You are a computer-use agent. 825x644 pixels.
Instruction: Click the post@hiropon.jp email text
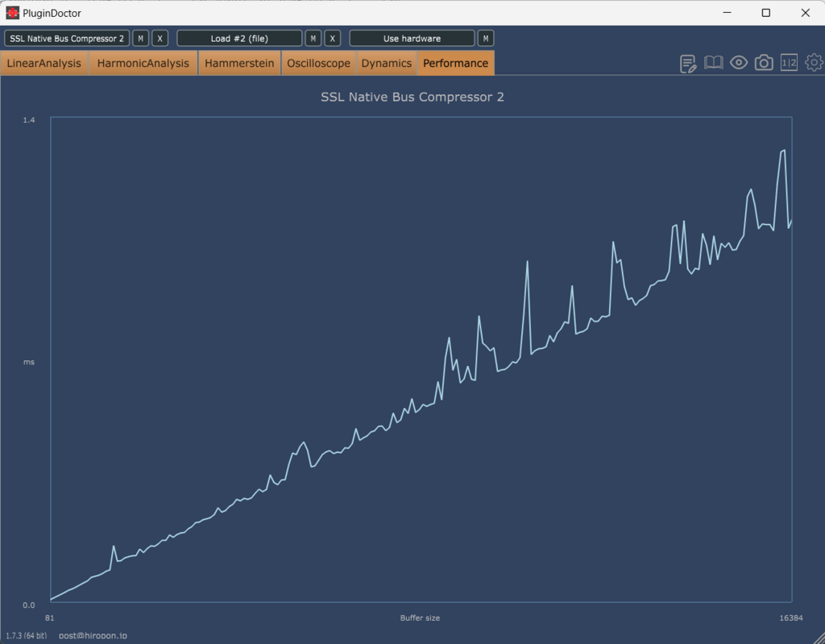[x=93, y=636]
